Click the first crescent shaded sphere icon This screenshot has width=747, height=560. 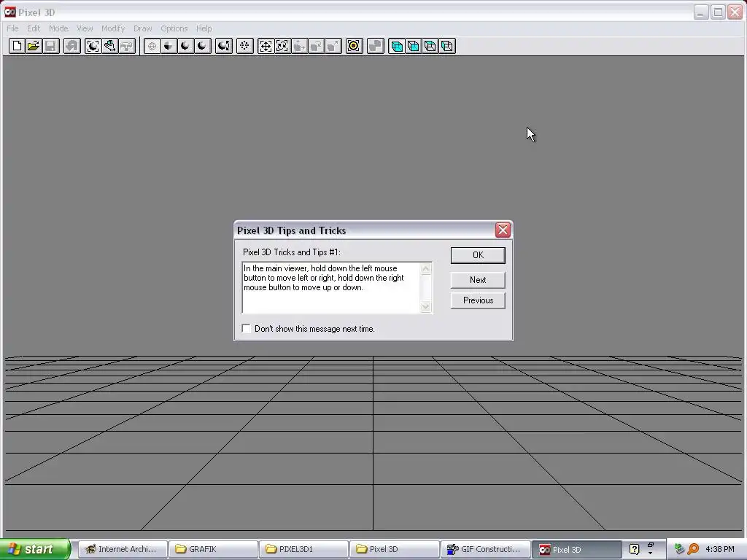186,46
